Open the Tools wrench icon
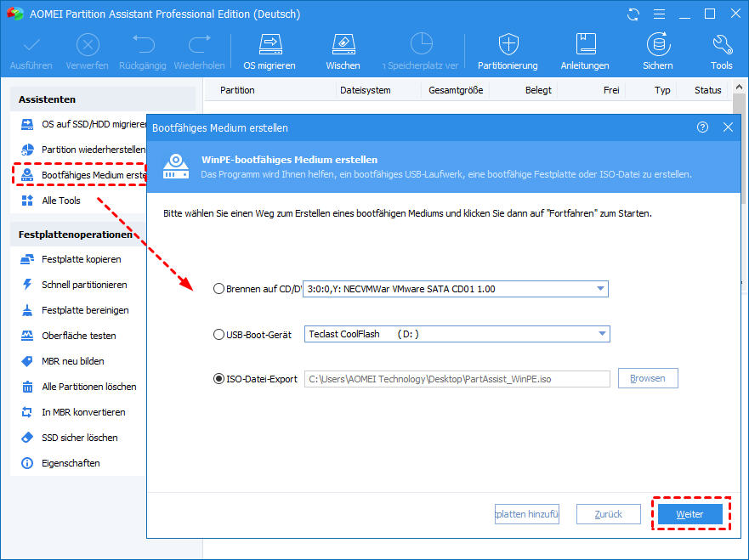The image size is (749, 560). [x=722, y=44]
